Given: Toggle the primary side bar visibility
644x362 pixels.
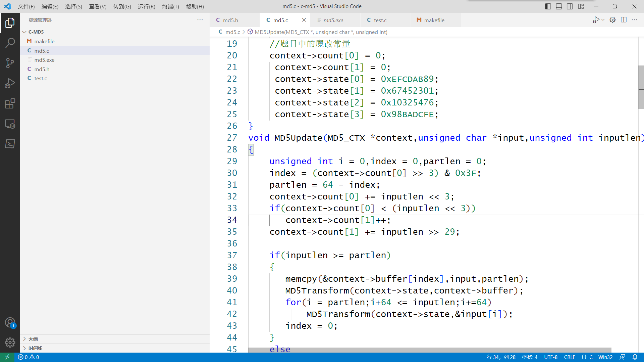Looking at the screenshot, I should coord(548,6).
